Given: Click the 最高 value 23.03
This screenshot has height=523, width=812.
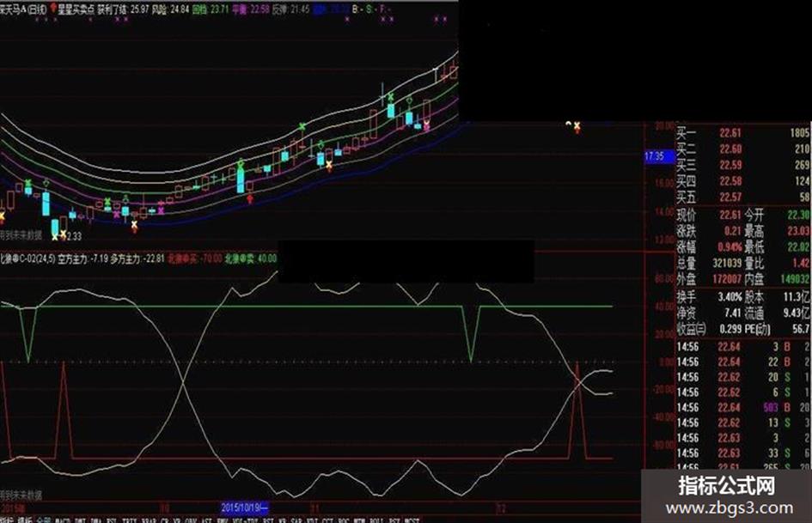Looking at the screenshot, I should tap(798, 230).
